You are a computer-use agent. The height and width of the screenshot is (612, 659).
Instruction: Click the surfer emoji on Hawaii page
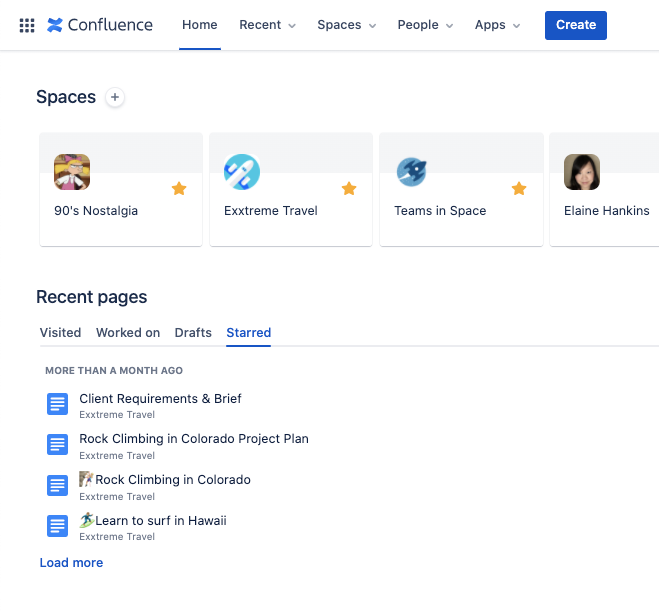click(x=86, y=520)
